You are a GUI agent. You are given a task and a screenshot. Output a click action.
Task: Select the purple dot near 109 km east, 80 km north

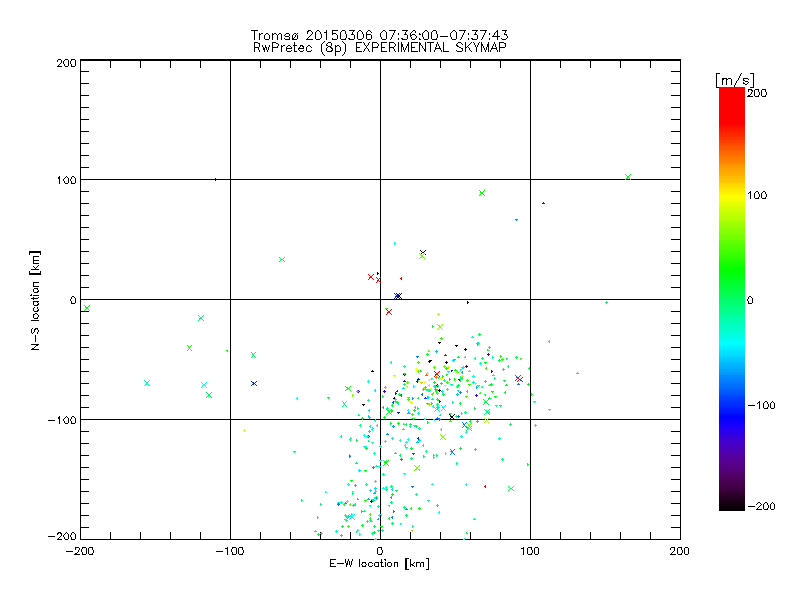pyautogui.click(x=543, y=203)
